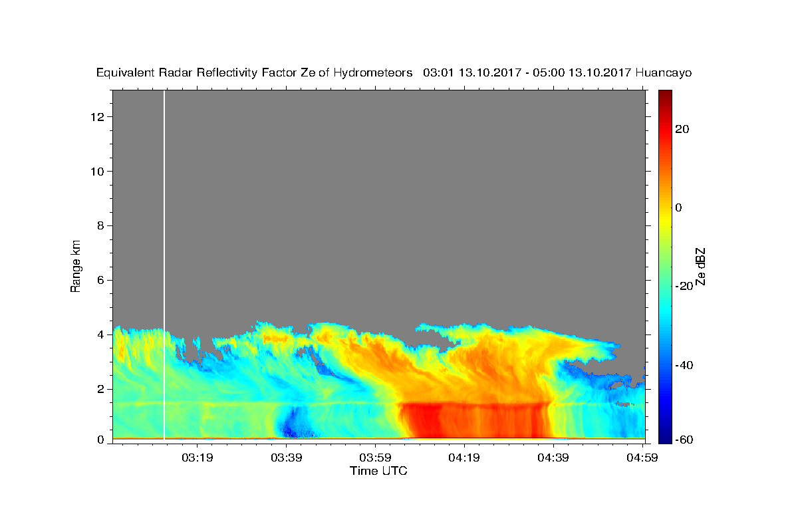Screen dimensions: 798x532
Task: Click the intense red precipitation core below 1.5 km
Action: point(475,420)
